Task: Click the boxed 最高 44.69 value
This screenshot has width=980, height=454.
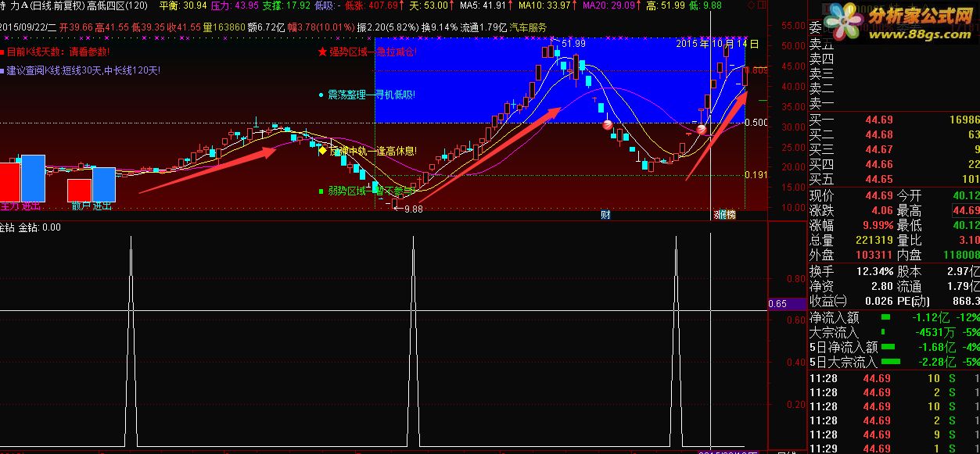Action: (x=965, y=211)
